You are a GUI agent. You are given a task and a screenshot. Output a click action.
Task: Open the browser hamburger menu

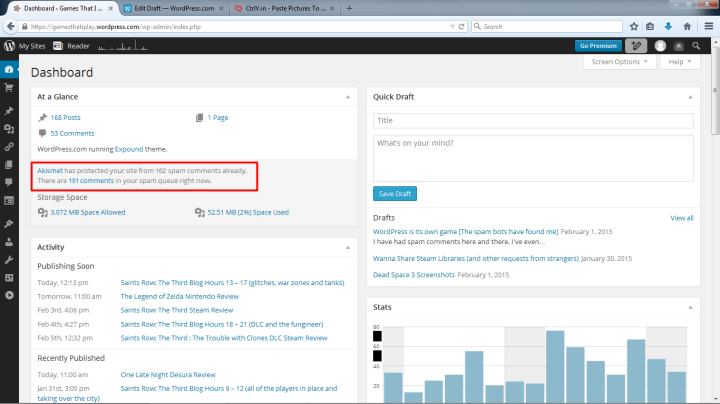coord(709,27)
